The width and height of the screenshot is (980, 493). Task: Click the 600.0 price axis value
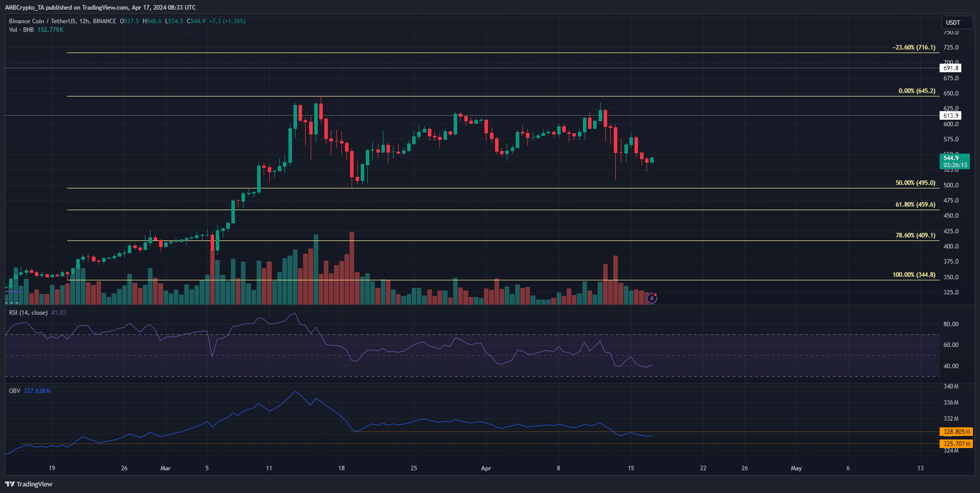951,124
